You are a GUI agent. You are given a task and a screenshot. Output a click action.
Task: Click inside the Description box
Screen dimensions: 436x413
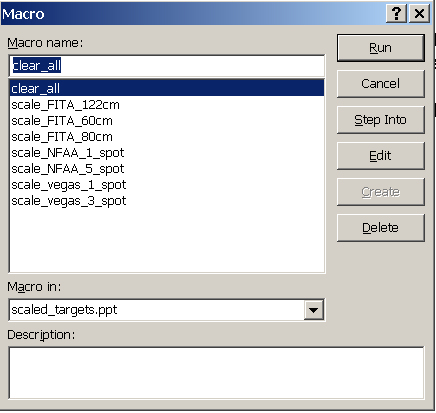216,373
